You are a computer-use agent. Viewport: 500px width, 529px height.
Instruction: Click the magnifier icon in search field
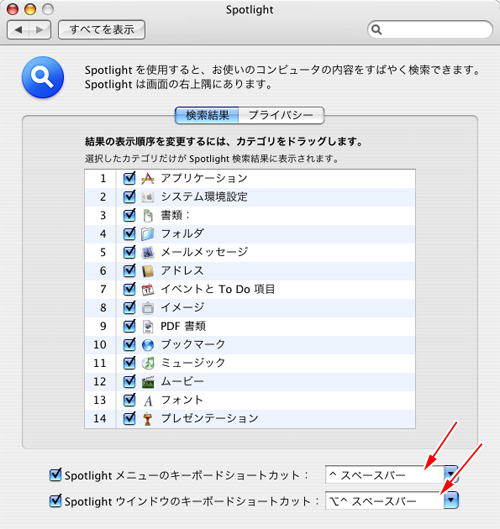[377, 30]
